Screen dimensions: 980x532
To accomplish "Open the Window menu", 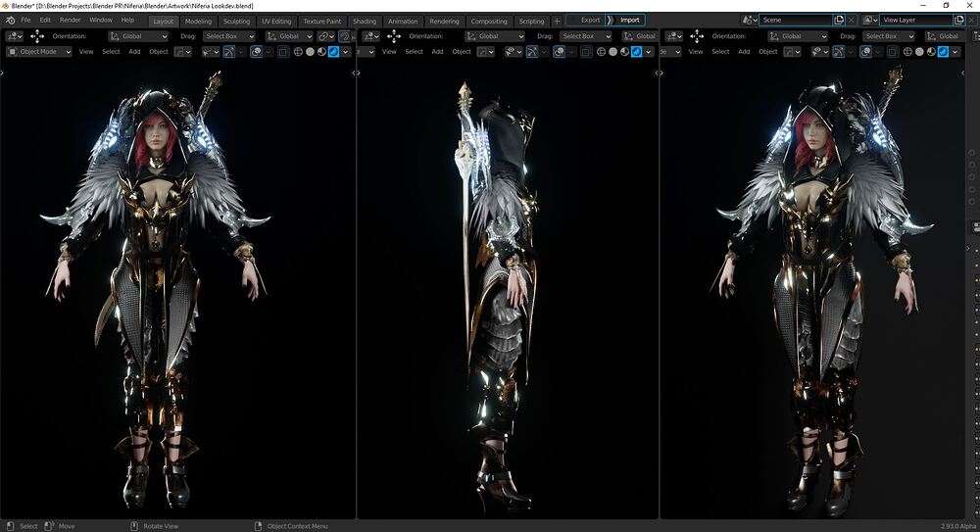I will (101, 20).
